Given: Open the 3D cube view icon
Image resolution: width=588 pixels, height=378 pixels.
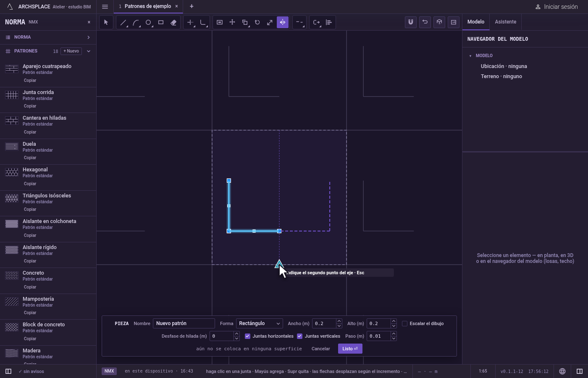Looking at the screenshot, I should [x=439, y=22].
